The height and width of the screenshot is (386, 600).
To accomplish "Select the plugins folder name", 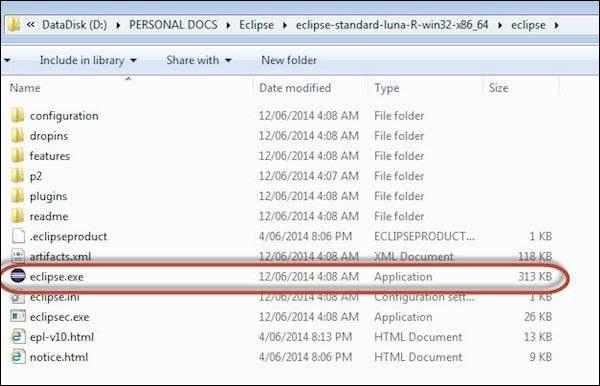I will (48, 196).
